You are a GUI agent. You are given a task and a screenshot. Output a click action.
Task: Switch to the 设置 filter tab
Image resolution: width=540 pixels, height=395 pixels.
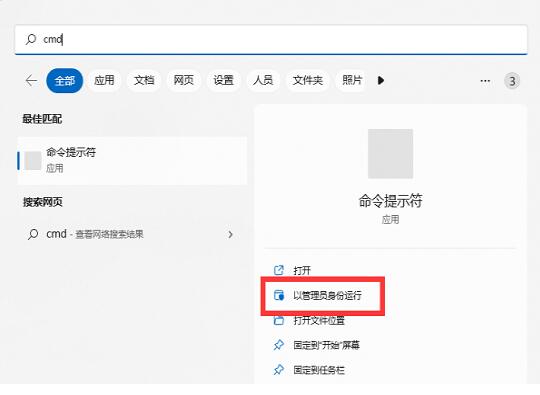(x=223, y=81)
